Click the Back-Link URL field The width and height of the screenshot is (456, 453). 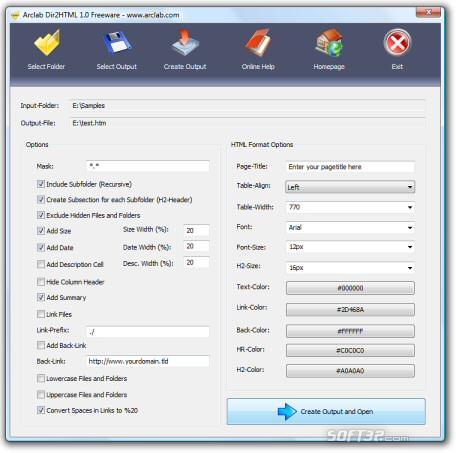[x=148, y=361]
